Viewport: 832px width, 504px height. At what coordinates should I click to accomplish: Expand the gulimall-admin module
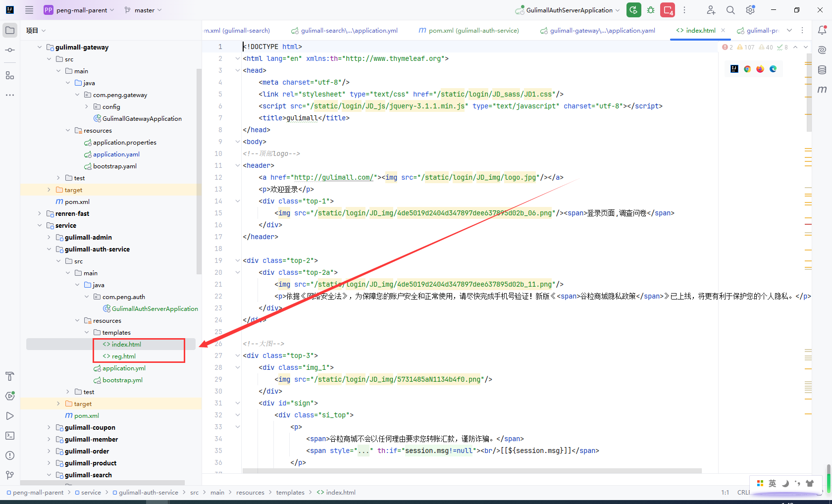point(49,237)
